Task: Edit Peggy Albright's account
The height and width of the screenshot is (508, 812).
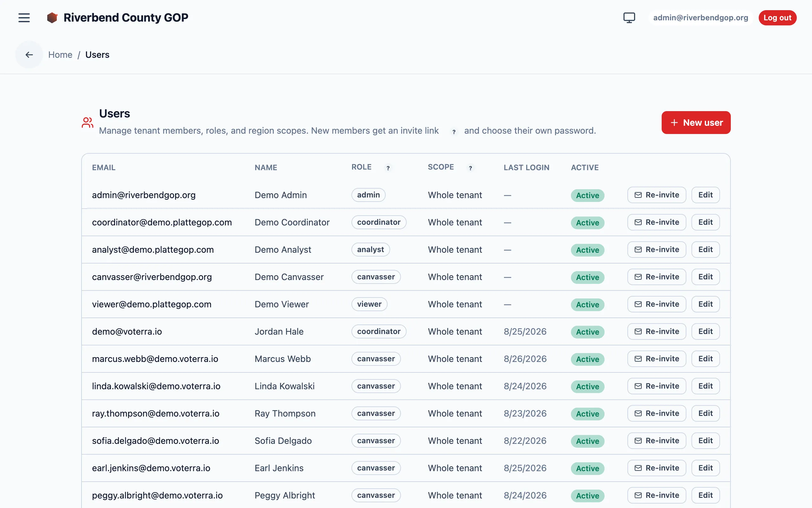Action: (705, 495)
